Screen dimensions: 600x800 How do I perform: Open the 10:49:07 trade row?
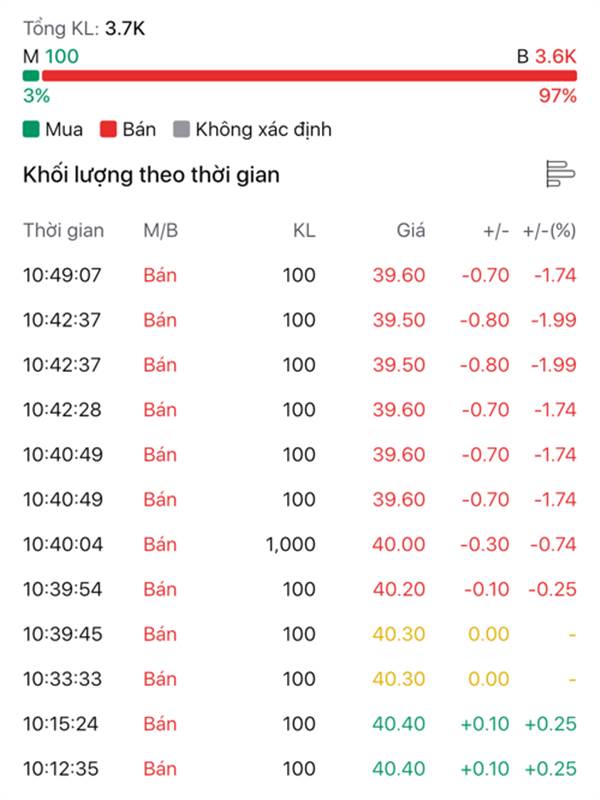click(x=300, y=275)
